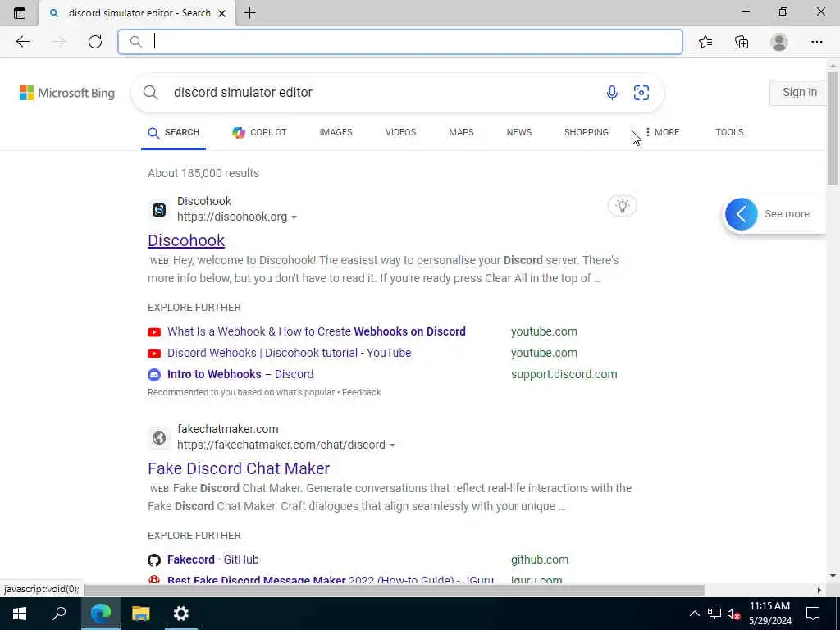The width and height of the screenshot is (840, 630).
Task: Show hidden system tray icons
Action: coord(694,614)
